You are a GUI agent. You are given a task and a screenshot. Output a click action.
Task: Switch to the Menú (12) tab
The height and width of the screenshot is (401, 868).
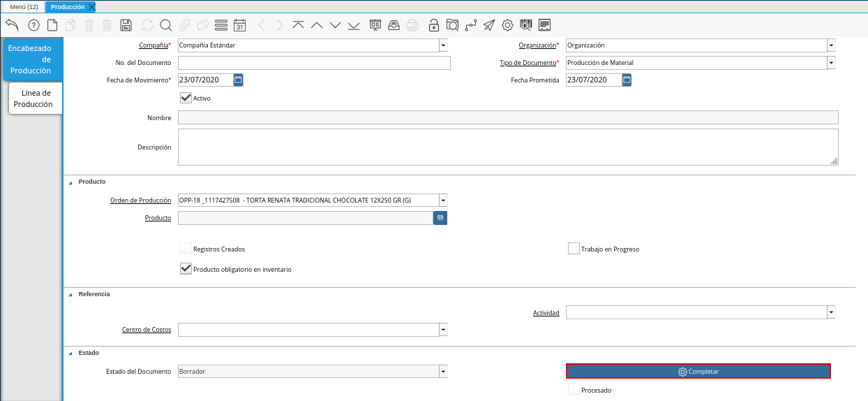[x=24, y=6]
